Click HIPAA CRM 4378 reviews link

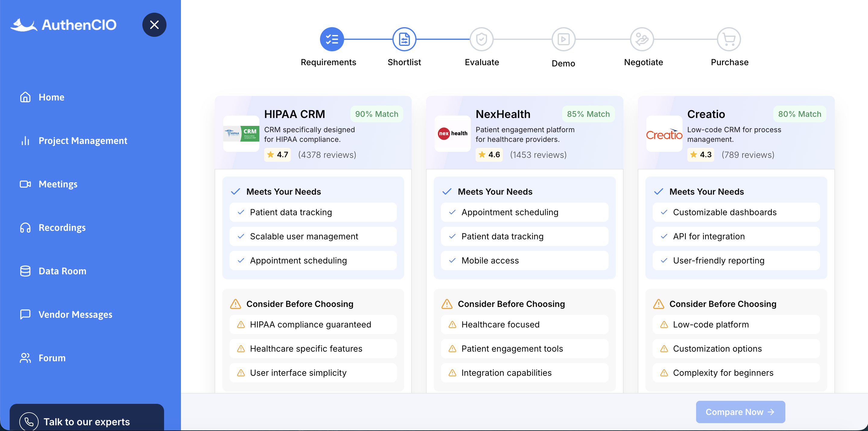coord(327,155)
